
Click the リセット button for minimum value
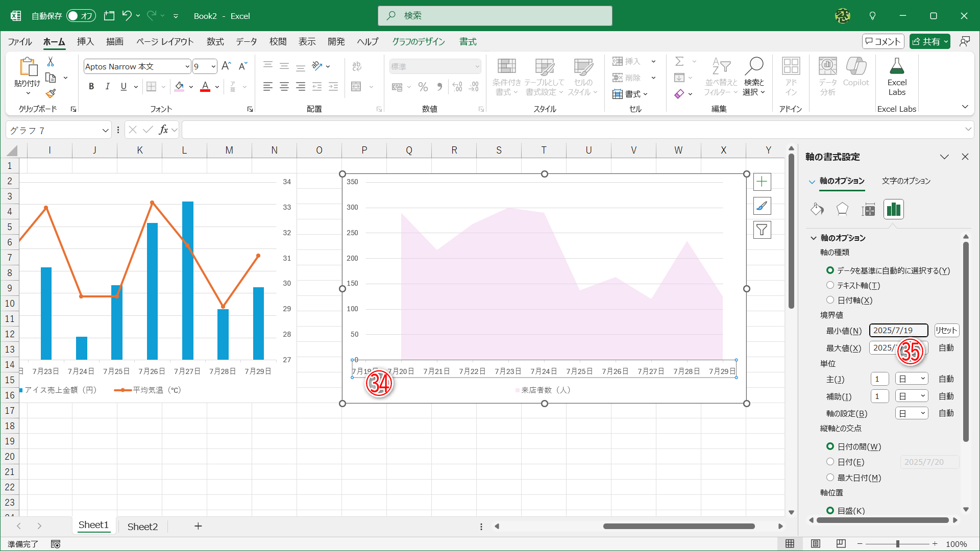tap(946, 331)
